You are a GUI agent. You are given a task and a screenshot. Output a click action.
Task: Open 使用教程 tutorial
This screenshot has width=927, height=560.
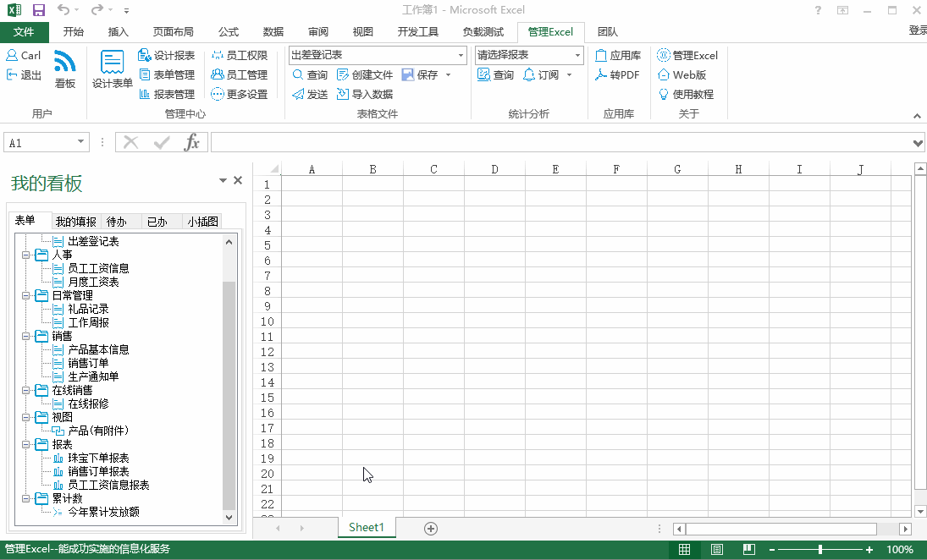click(x=685, y=95)
